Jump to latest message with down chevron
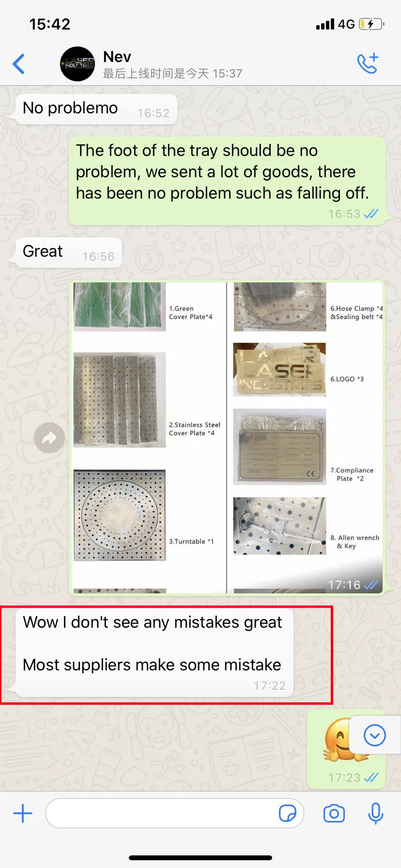Screen dimensions: 401x868 click(374, 735)
